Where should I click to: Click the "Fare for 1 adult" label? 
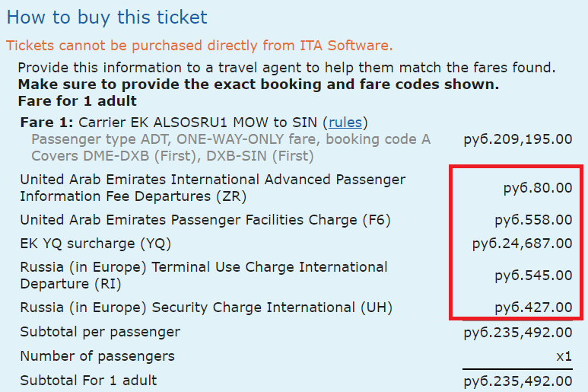coord(77,100)
